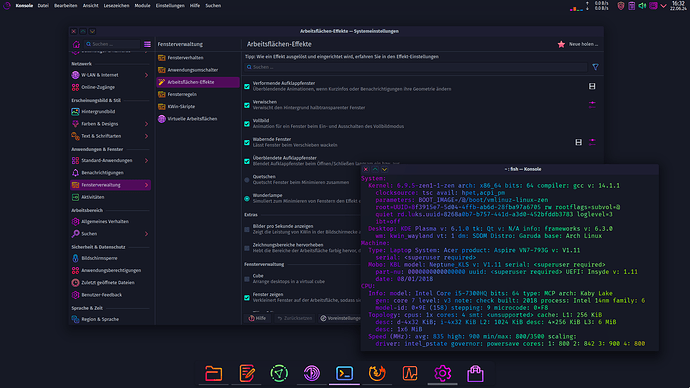Image resolution: width=690 pixels, height=388 pixels.
Task: Click the effects search field
Action: tap(416, 67)
